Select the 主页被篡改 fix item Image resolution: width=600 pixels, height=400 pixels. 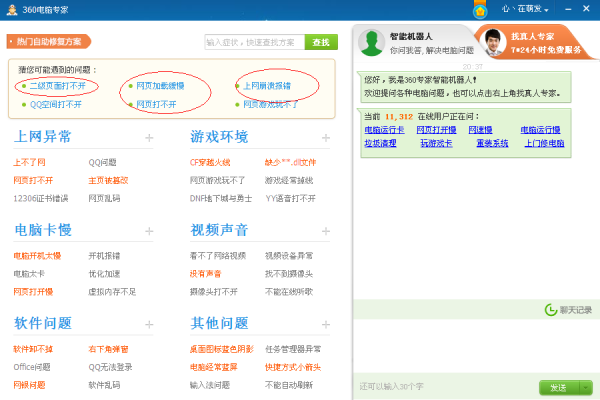click(x=108, y=180)
